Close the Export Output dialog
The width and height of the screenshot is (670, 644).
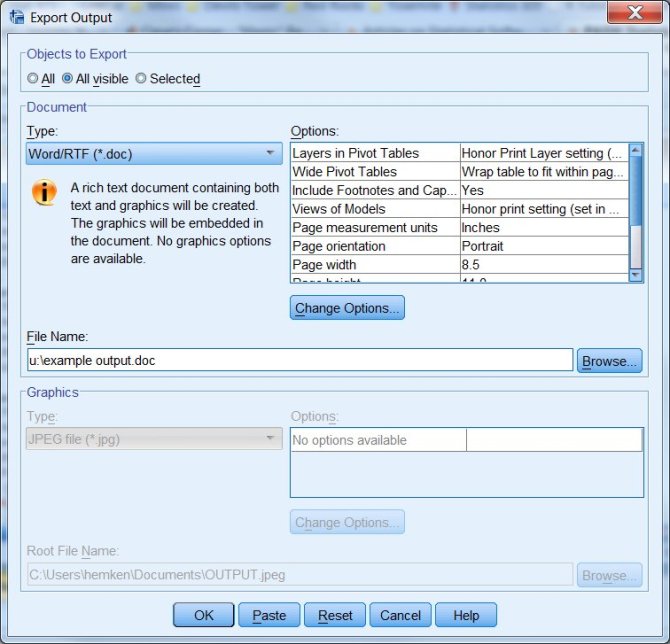click(x=634, y=14)
